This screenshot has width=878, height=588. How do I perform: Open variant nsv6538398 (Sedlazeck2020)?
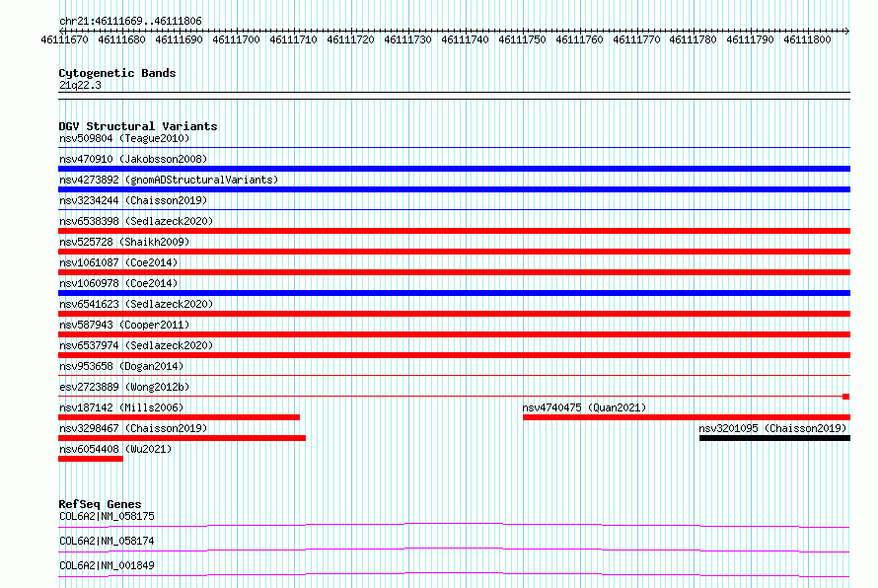136,221
